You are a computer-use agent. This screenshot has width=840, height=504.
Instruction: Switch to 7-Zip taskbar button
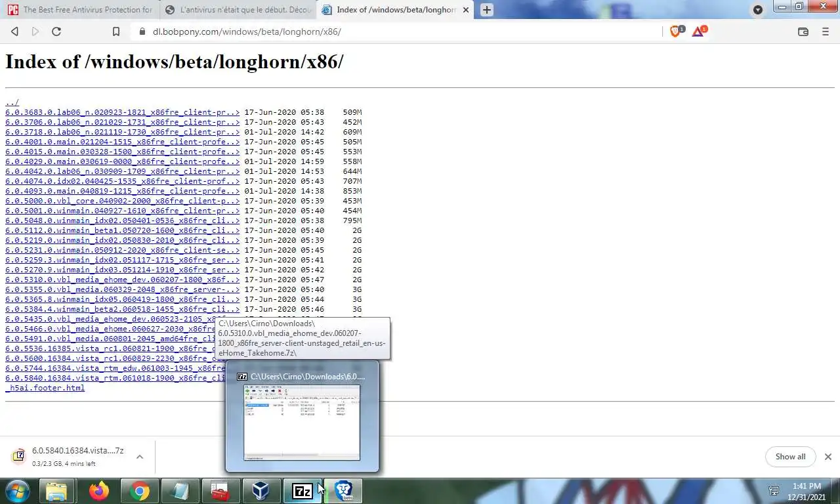click(302, 491)
